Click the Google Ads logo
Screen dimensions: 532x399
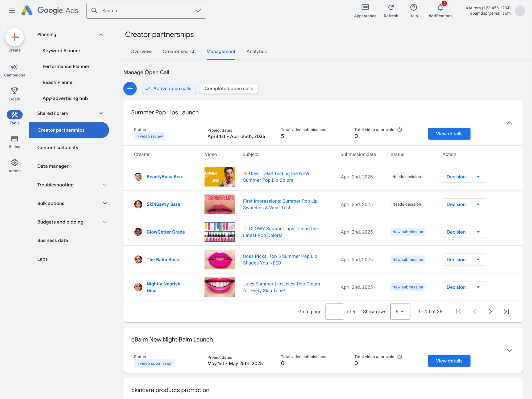click(x=50, y=11)
